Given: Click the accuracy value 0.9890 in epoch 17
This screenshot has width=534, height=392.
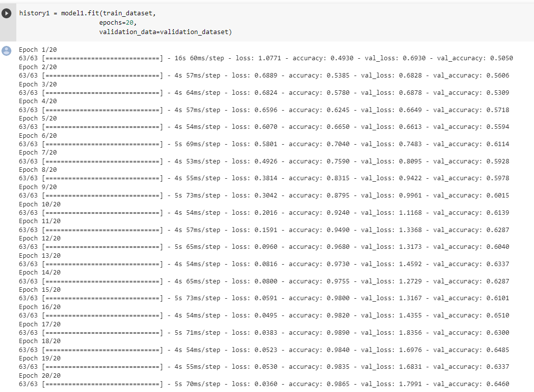Looking at the screenshot, I should (338, 333).
